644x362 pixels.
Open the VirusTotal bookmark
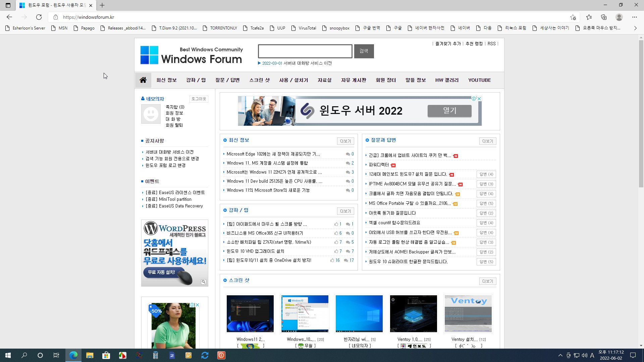(304, 28)
